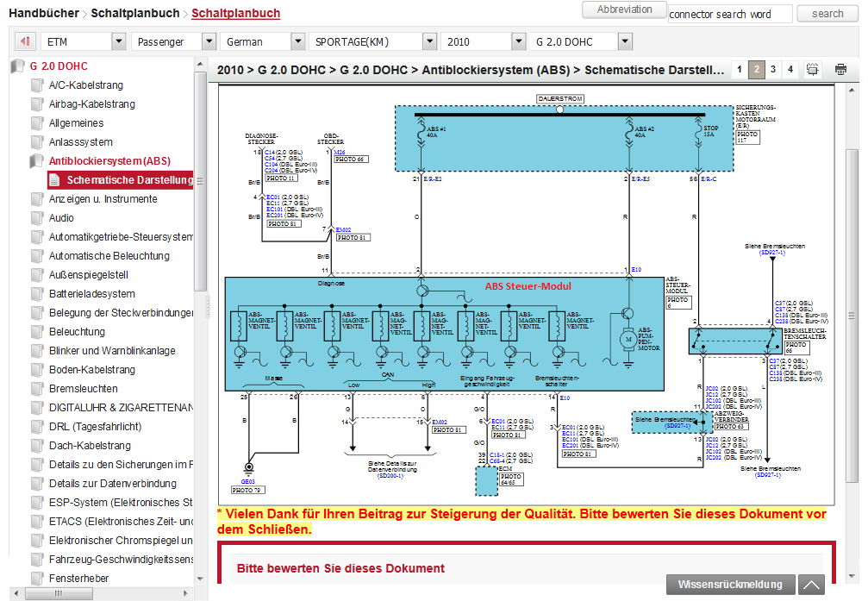868x601 pixels.
Task: Click the Abbreviation button
Action: click(x=624, y=9)
